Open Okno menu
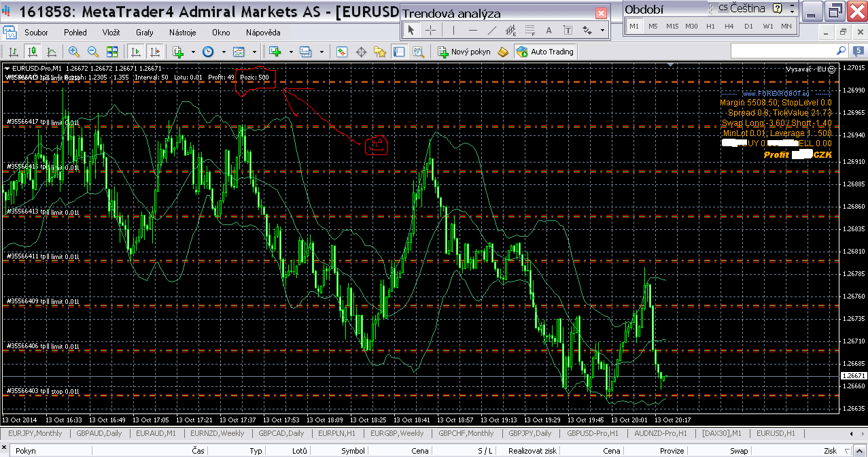868x457 pixels. click(x=221, y=33)
